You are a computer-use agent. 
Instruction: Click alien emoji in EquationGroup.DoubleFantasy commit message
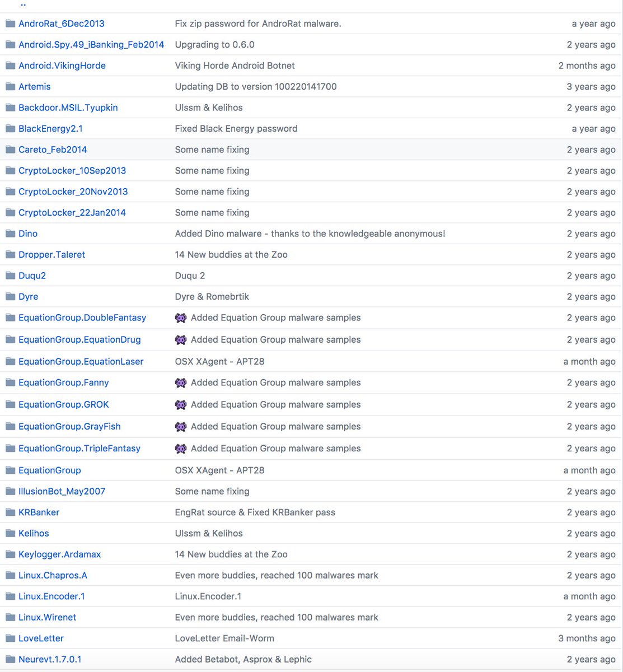coord(180,318)
